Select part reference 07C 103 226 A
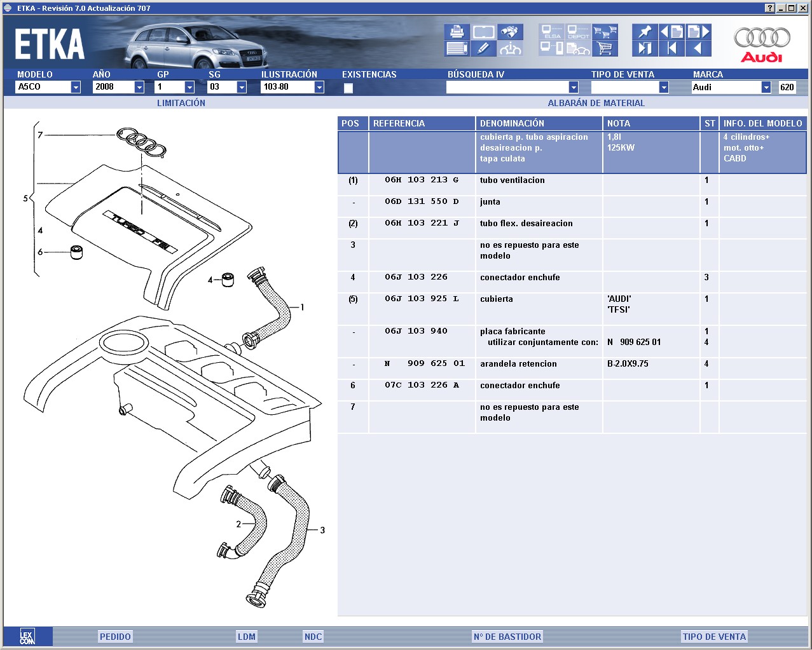Viewport: 812px width, 650px height. click(422, 385)
